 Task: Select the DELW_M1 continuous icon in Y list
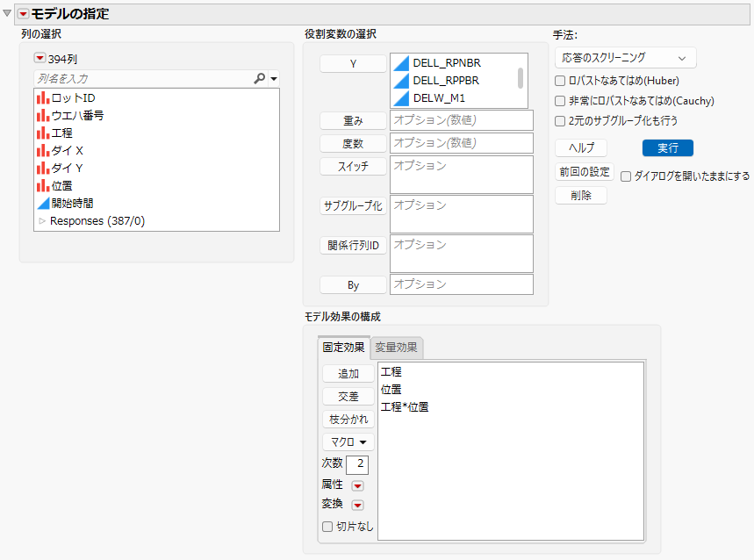(401, 98)
